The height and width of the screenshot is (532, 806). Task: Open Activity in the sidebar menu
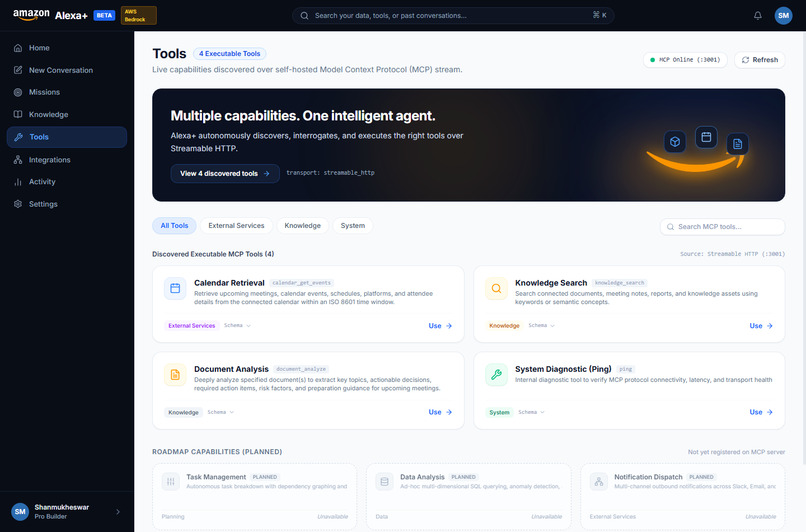pos(67,181)
